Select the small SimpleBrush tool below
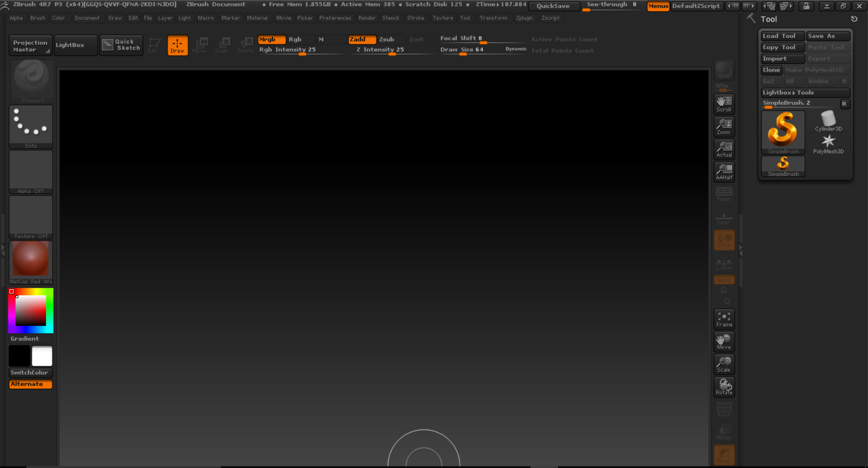This screenshot has height=468, width=868. click(783, 166)
